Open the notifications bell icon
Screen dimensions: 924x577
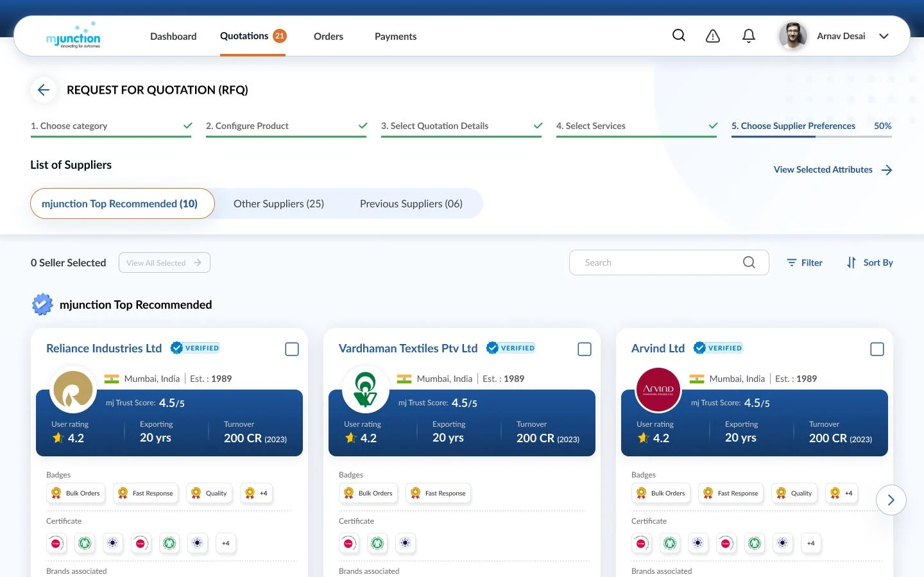click(x=748, y=36)
